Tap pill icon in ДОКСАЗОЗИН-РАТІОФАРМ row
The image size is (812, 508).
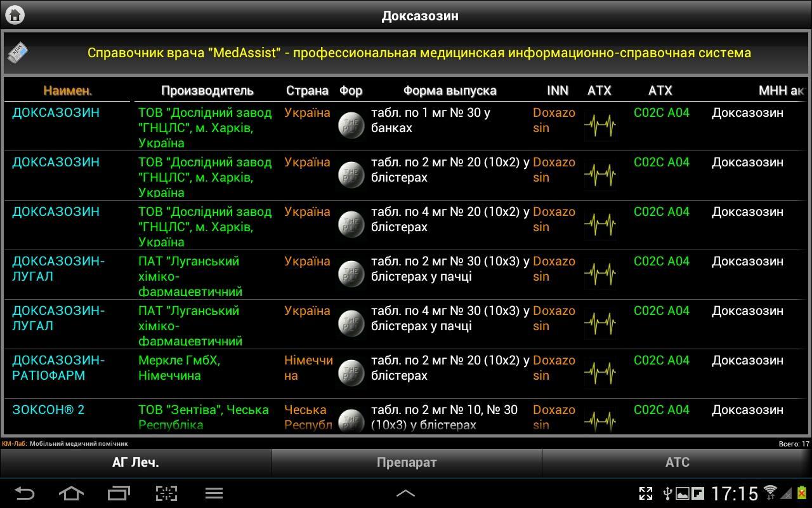[351, 372]
